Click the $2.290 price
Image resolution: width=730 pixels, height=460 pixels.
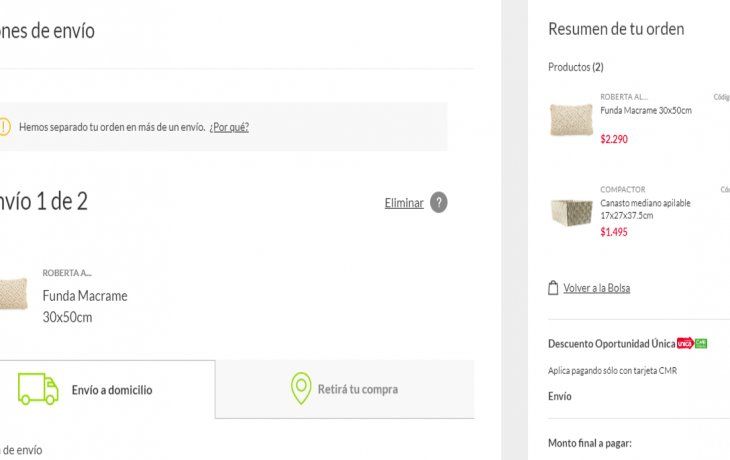pyautogui.click(x=614, y=139)
